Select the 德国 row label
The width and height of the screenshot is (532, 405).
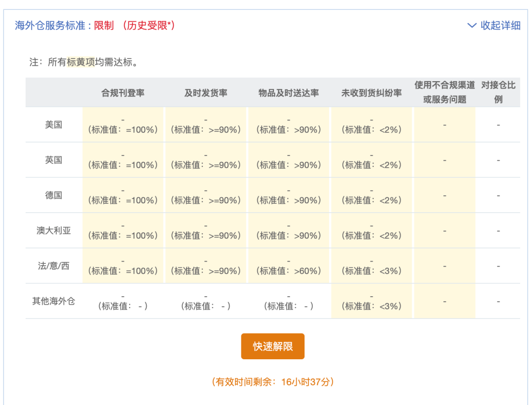(x=54, y=195)
